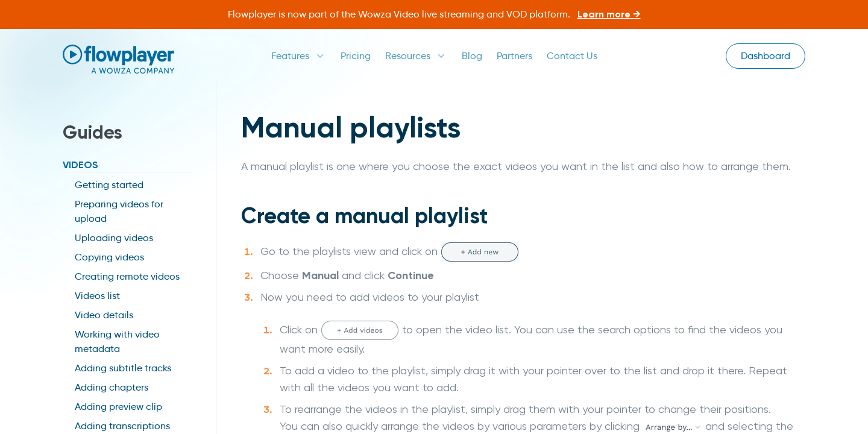Open the Adding subtitle tracks guide
This screenshot has height=434, width=868.
tap(123, 368)
